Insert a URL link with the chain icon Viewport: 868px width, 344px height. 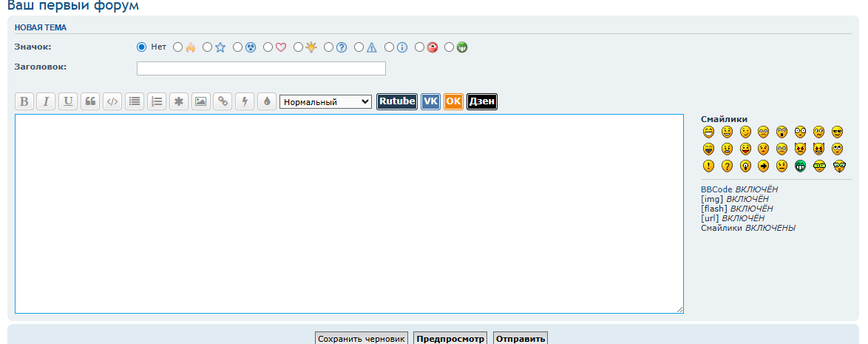coord(223,101)
